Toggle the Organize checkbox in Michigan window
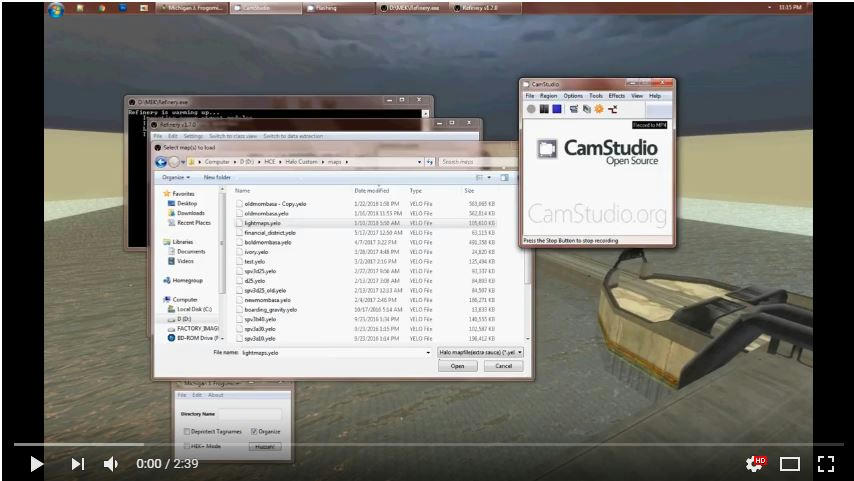Screen dimensions: 854x481 254,431
